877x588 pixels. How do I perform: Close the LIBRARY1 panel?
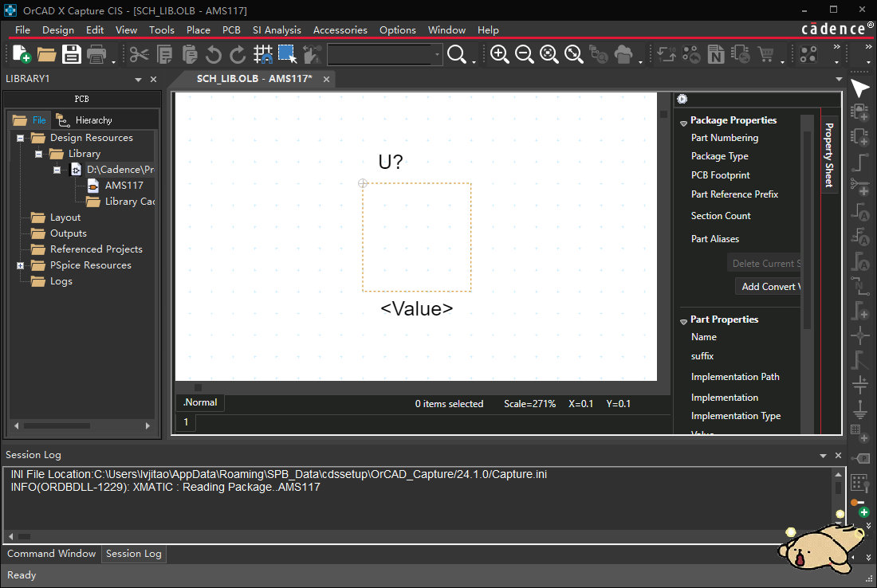153,80
